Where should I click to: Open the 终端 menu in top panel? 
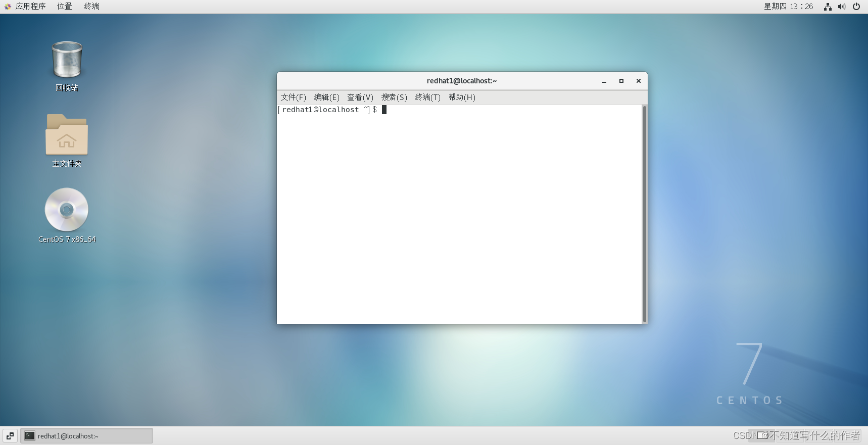pos(91,7)
